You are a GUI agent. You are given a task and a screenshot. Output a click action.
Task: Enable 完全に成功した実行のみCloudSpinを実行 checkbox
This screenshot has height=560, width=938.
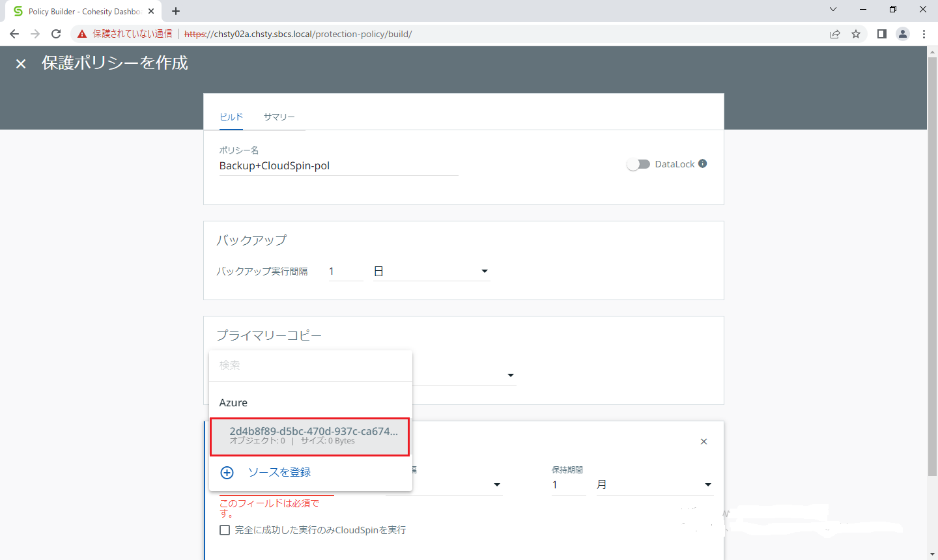[x=225, y=530]
